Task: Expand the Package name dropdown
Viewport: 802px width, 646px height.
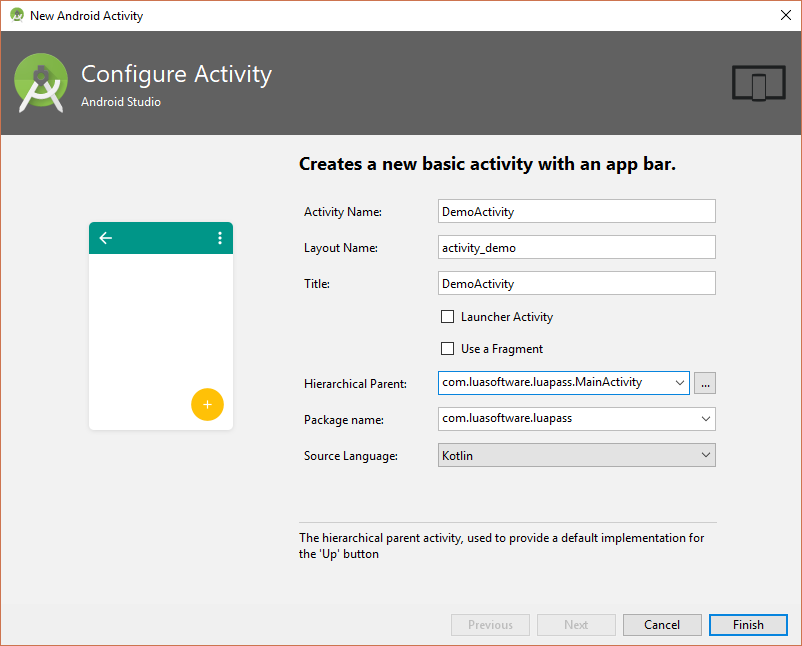Action: 707,419
